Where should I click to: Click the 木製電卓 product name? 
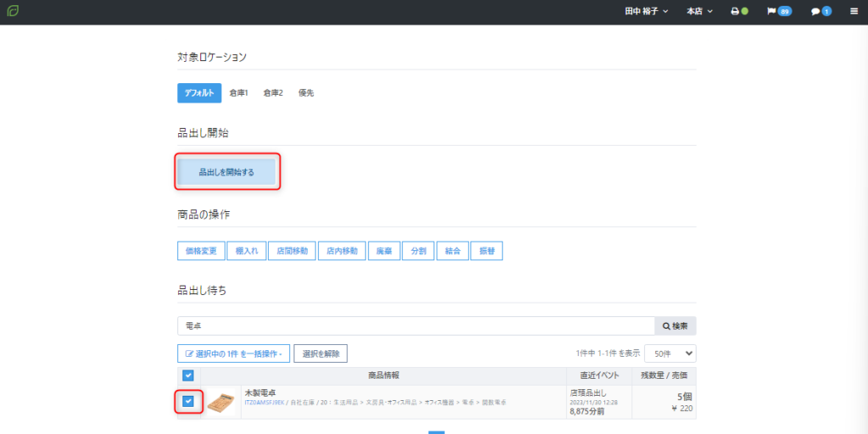(x=260, y=392)
